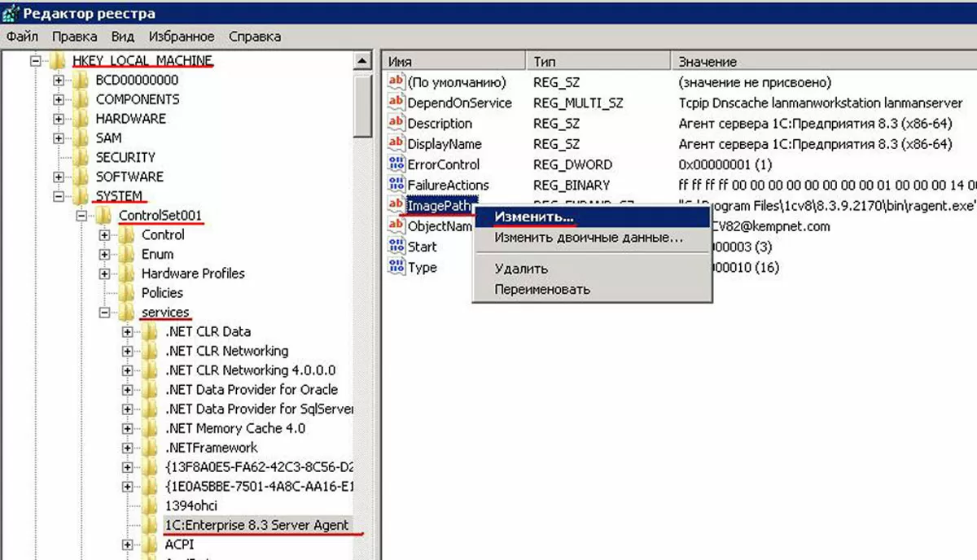The image size is (977, 560).
Task: Expand the Enum subkey
Action: (104, 254)
